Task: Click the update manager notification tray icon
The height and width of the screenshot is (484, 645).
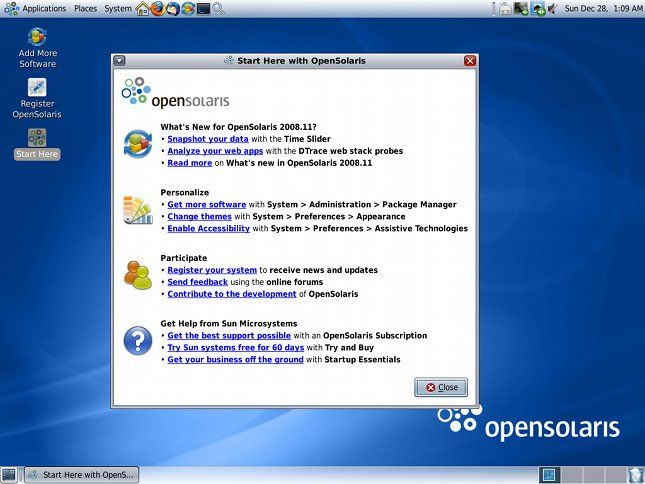Action: (x=538, y=8)
